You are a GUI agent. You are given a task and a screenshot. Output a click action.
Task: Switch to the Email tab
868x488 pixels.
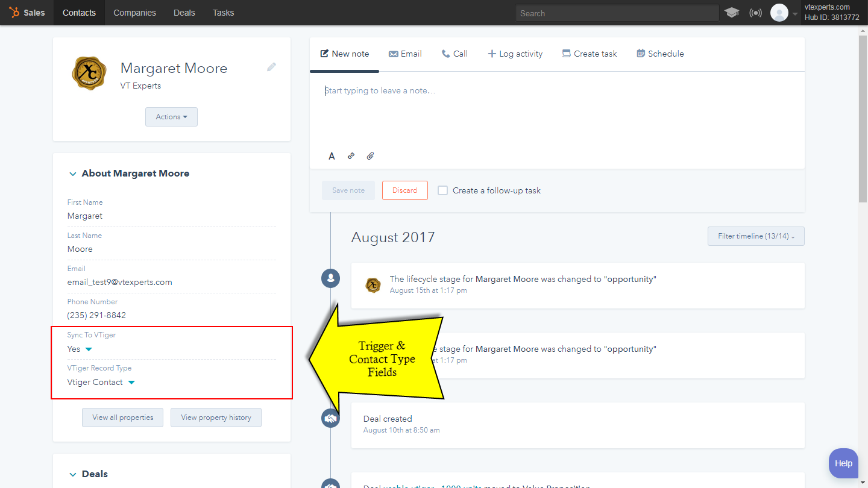(405, 54)
